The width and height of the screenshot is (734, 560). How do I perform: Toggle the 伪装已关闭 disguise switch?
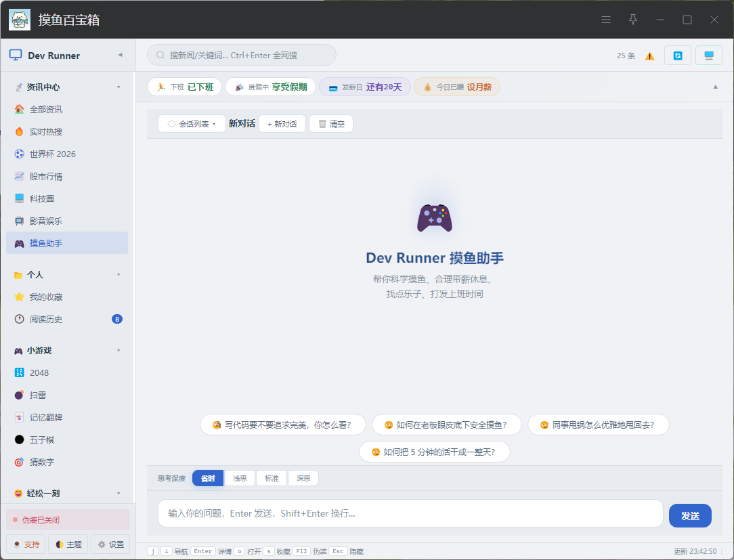click(x=68, y=520)
